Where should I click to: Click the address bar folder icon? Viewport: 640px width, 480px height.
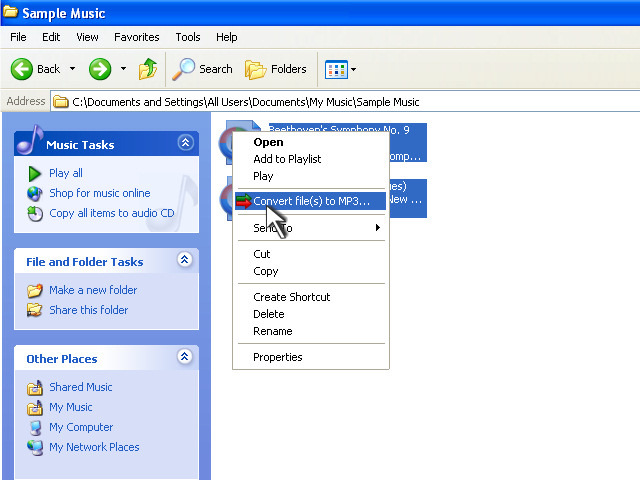(x=61, y=102)
